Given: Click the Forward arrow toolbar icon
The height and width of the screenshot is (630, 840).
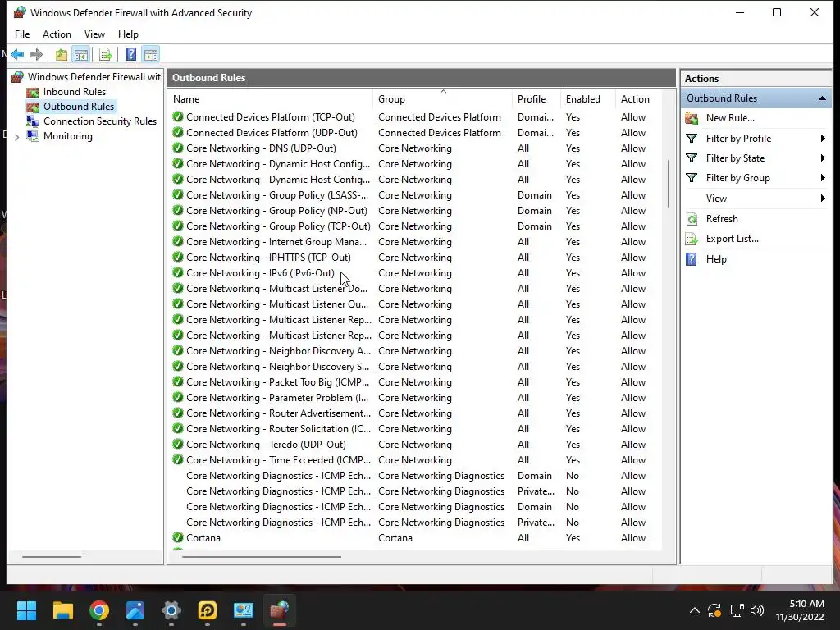Looking at the screenshot, I should pyautogui.click(x=36, y=54).
